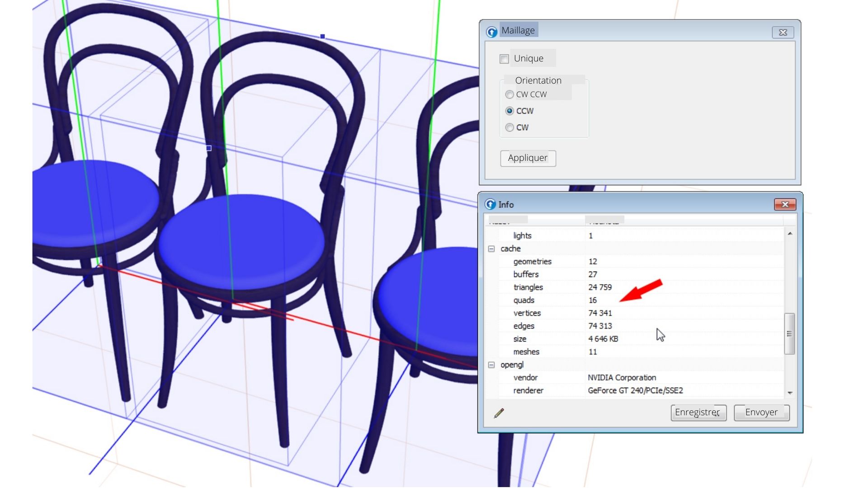Enable the Unique checkbox
Screen dimensions: 868x488
pyautogui.click(x=505, y=59)
